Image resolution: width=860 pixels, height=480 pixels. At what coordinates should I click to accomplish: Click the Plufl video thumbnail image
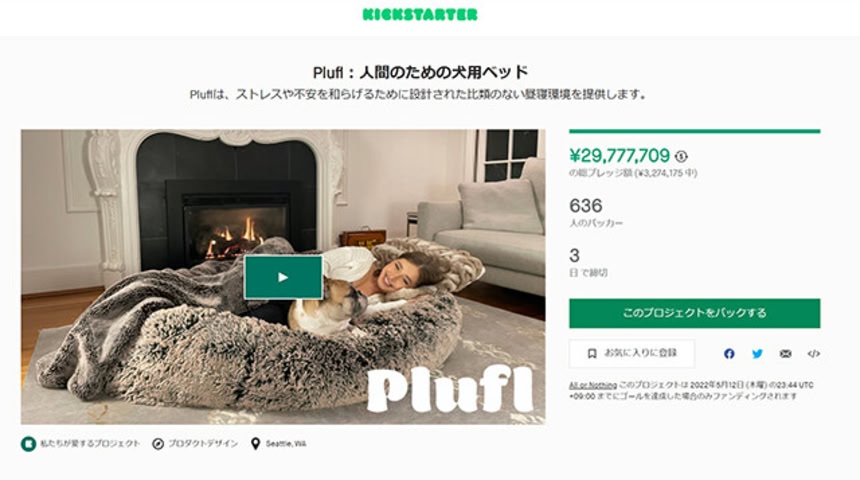[283, 276]
